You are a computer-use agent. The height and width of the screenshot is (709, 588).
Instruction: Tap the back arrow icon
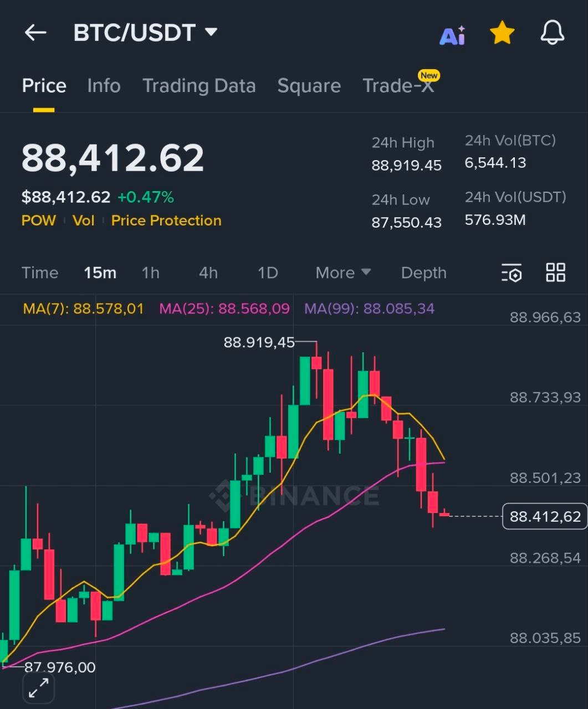click(35, 33)
